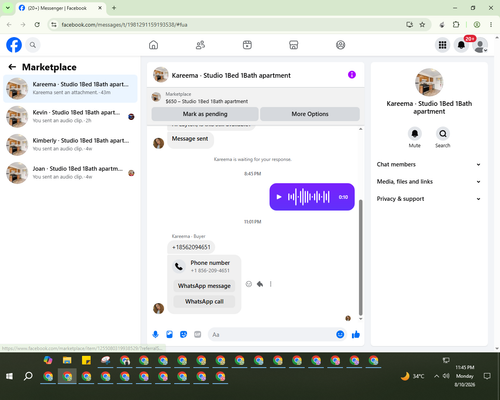The width and height of the screenshot is (500, 400).
Task: Click the chat scrollbar thumb
Action: tap(360, 257)
